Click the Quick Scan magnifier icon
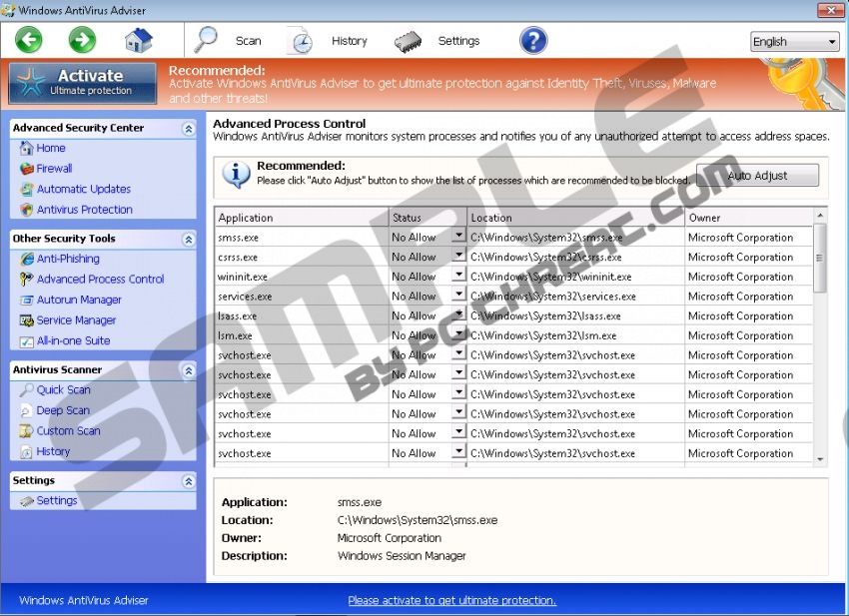849x616 pixels. (x=27, y=389)
